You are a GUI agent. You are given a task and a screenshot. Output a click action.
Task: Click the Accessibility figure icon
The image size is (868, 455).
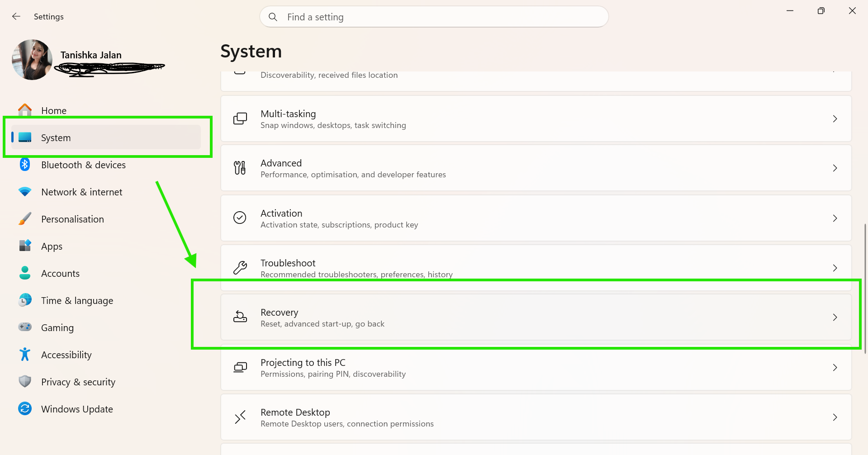[25, 355]
